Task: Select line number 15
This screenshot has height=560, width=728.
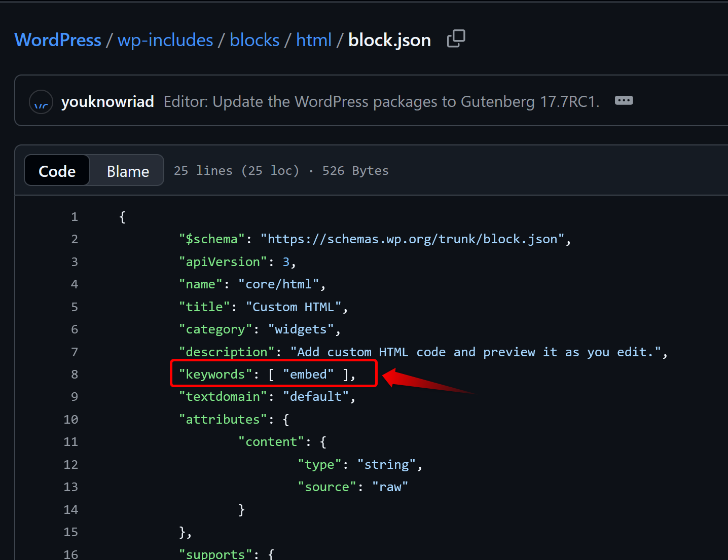Action: [x=71, y=532]
